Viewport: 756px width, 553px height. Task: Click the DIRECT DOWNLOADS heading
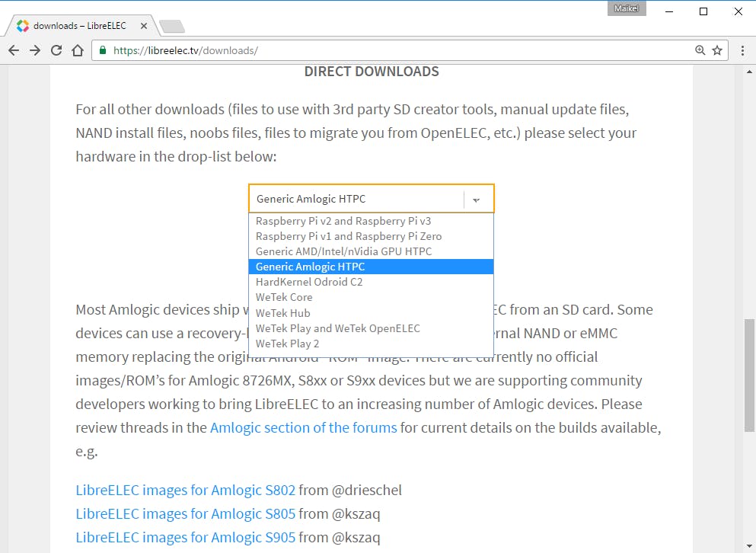[x=372, y=72]
